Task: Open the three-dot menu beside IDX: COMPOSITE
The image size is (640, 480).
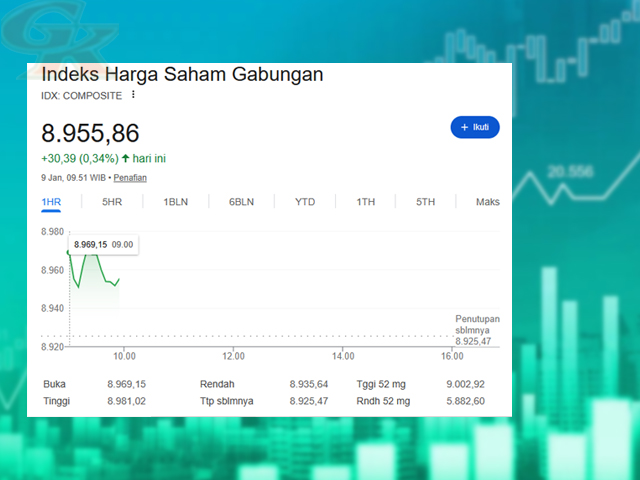Action: coord(133,96)
